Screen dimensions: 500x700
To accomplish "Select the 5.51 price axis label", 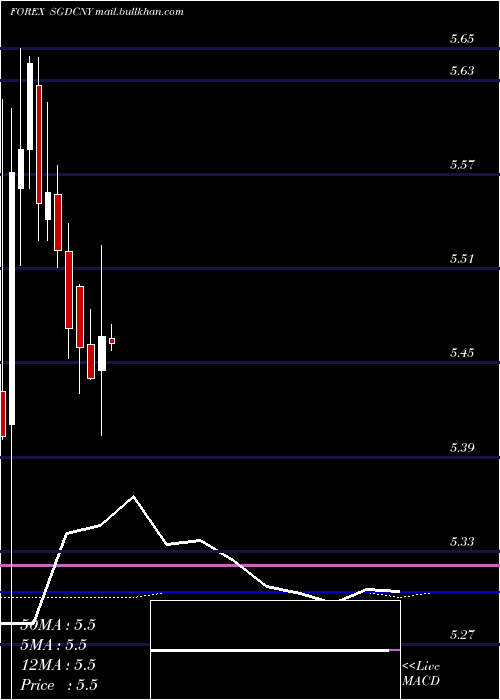I will point(462,258).
